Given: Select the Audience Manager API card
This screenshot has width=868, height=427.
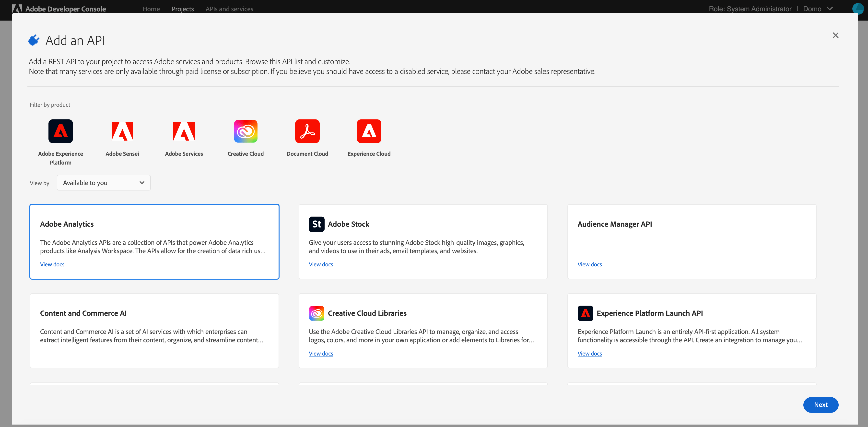Looking at the screenshot, I should pos(692,242).
